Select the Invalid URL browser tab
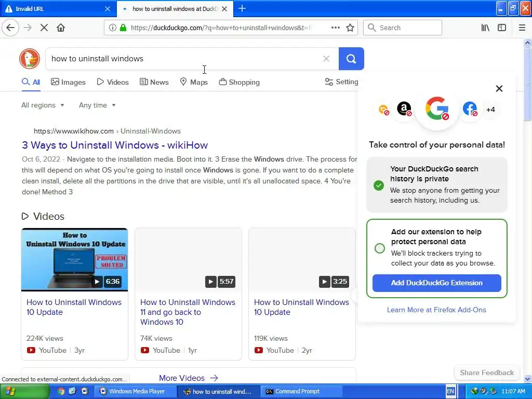Viewport: 532px width, 399px height. coord(58,9)
